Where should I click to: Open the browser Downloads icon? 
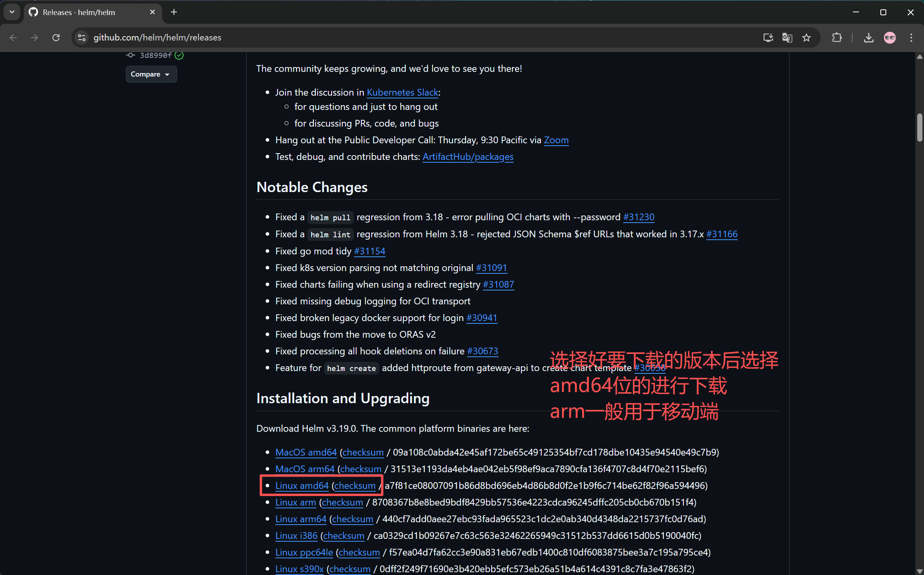(868, 38)
